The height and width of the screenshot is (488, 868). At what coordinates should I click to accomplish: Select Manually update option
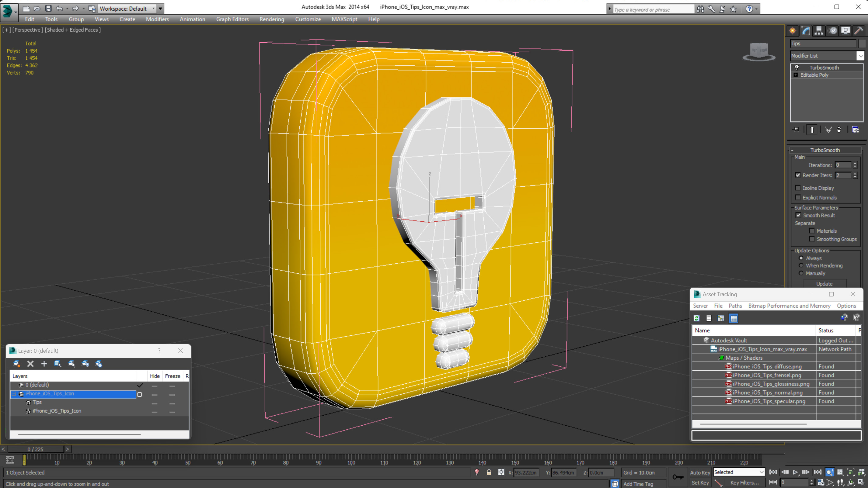click(x=801, y=273)
